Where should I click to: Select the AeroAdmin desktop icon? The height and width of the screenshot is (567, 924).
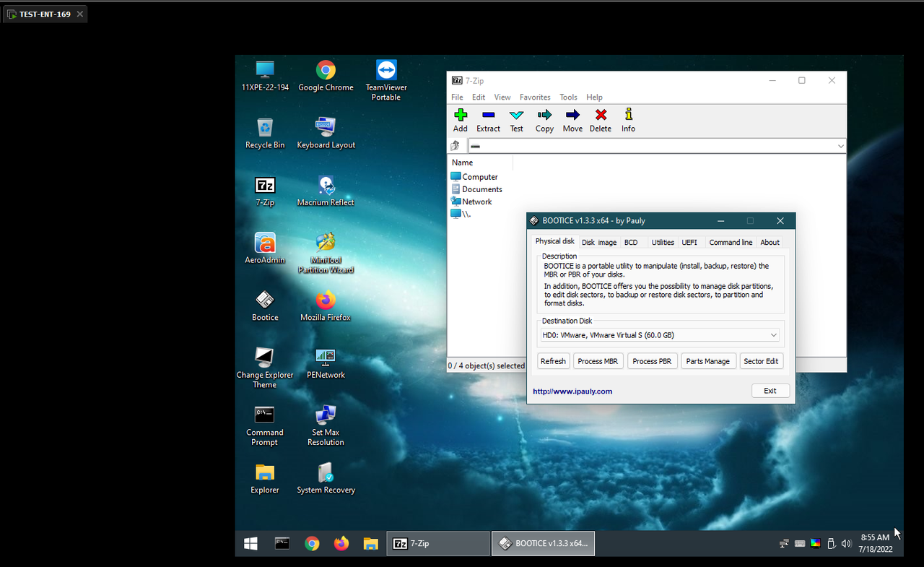(x=265, y=248)
